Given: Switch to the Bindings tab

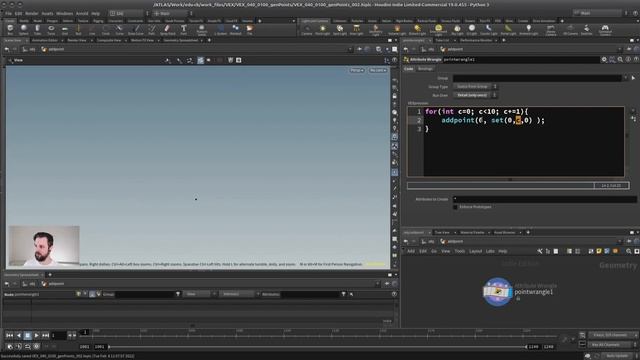Looking at the screenshot, I should pos(425,69).
